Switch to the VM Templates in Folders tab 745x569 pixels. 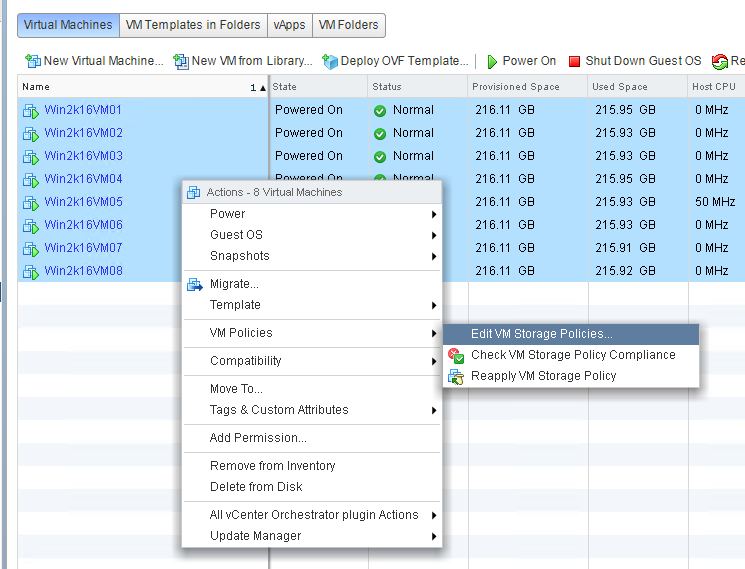point(193,25)
